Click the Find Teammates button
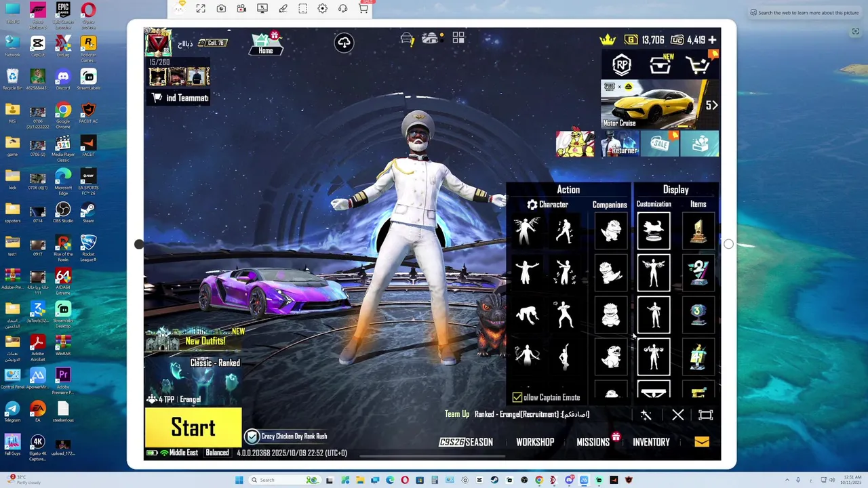The width and height of the screenshot is (868, 488). tap(179, 98)
